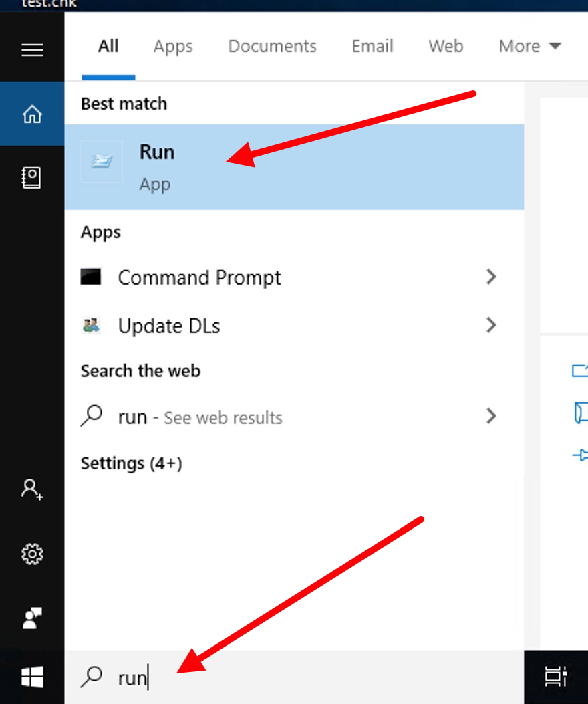Switch to the Apps tab
Viewport: 588px width, 704px height.
tap(173, 46)
